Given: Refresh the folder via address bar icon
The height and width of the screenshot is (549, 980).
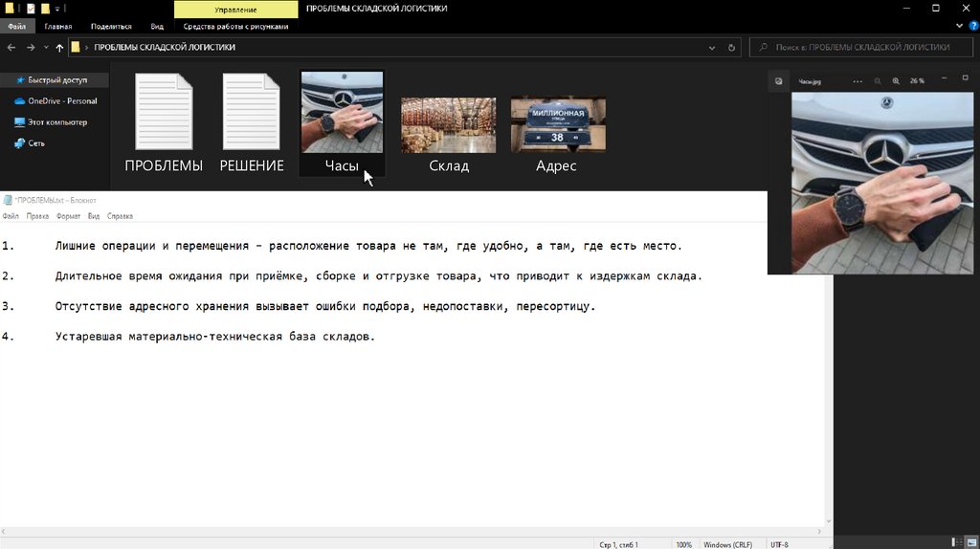Looking at the screenshot, I should pos(732,47).
